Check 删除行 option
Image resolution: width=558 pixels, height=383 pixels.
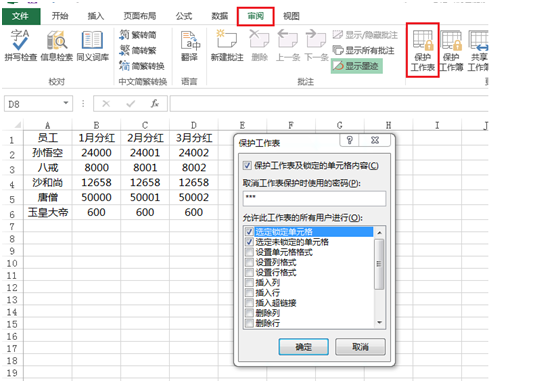click(249, 323)
